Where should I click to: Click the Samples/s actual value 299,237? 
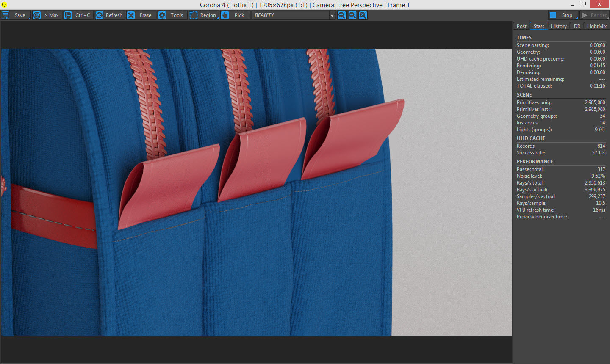596,196
